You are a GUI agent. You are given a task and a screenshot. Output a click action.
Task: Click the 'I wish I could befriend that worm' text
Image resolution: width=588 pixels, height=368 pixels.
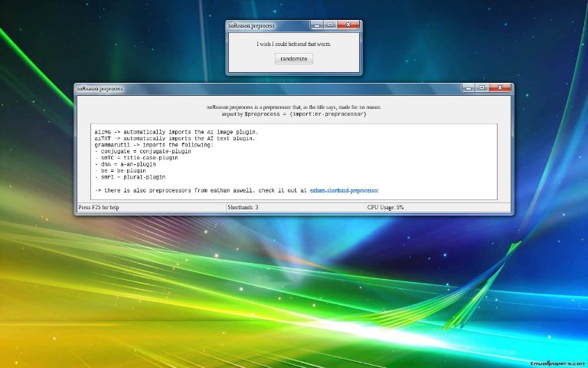pyautogui.click(x=294, y=44)
